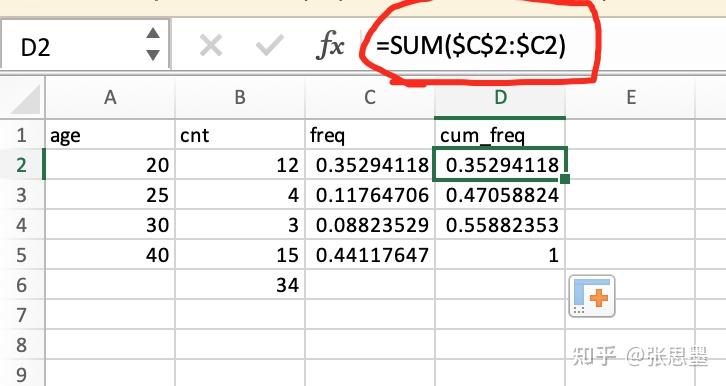Select column B header
The width and height of the screenshot is (726, 386).
pyautogui.click(x=240, y=97)
